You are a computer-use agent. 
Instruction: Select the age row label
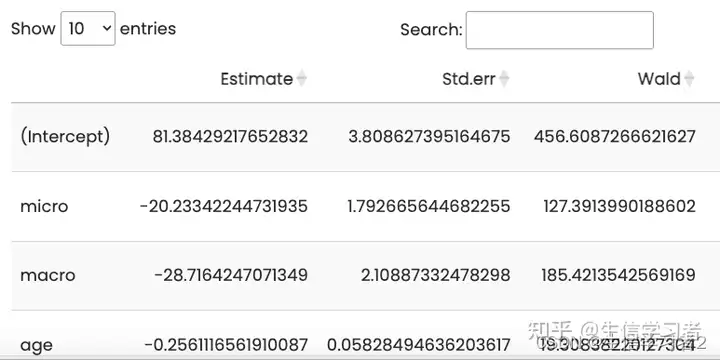click(x=36, y=345)
